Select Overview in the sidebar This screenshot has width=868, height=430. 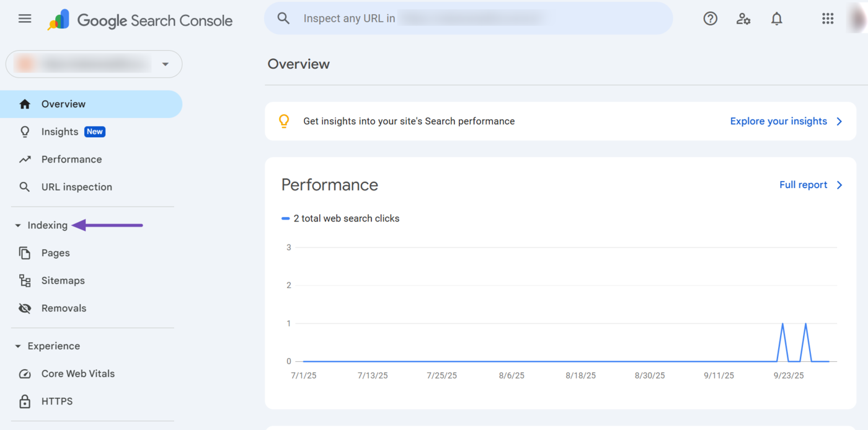tap(63, 104)
